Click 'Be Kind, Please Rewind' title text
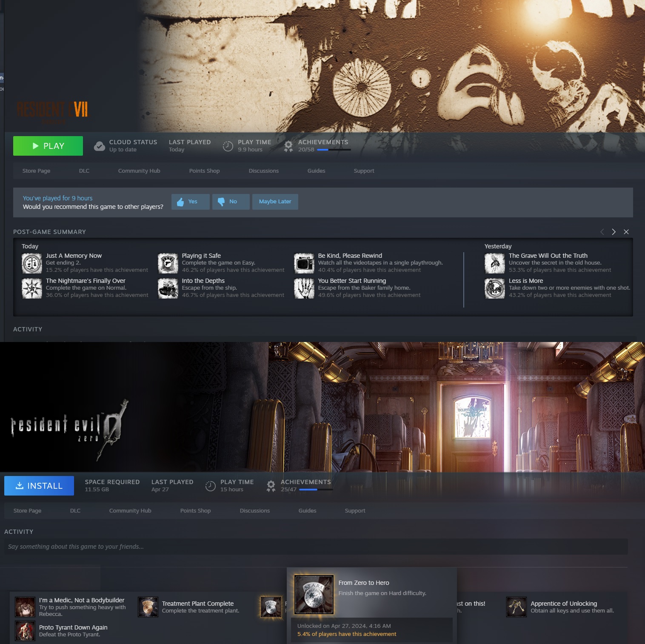 (350, 256)
